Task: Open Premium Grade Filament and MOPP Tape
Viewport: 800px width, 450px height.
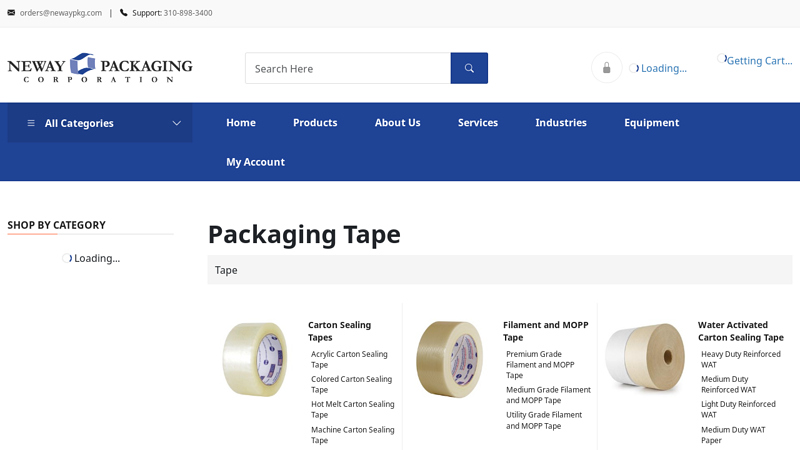Action: [540, 364]
